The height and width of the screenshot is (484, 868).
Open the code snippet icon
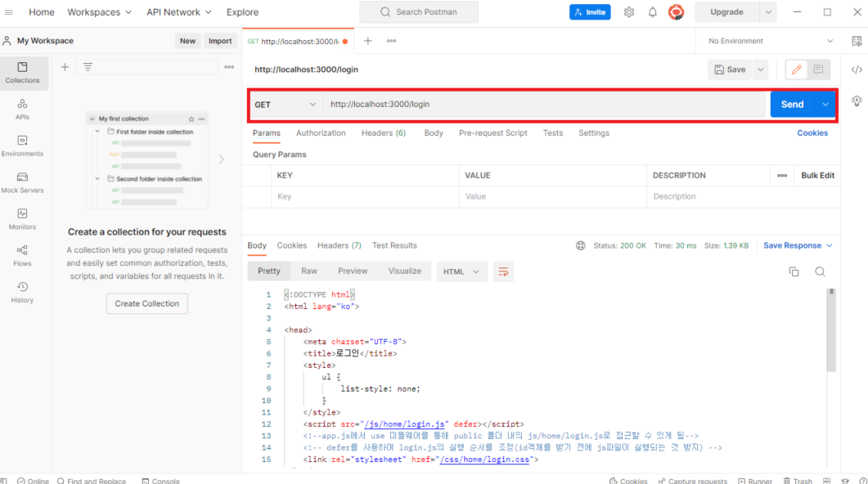(857, 69)
